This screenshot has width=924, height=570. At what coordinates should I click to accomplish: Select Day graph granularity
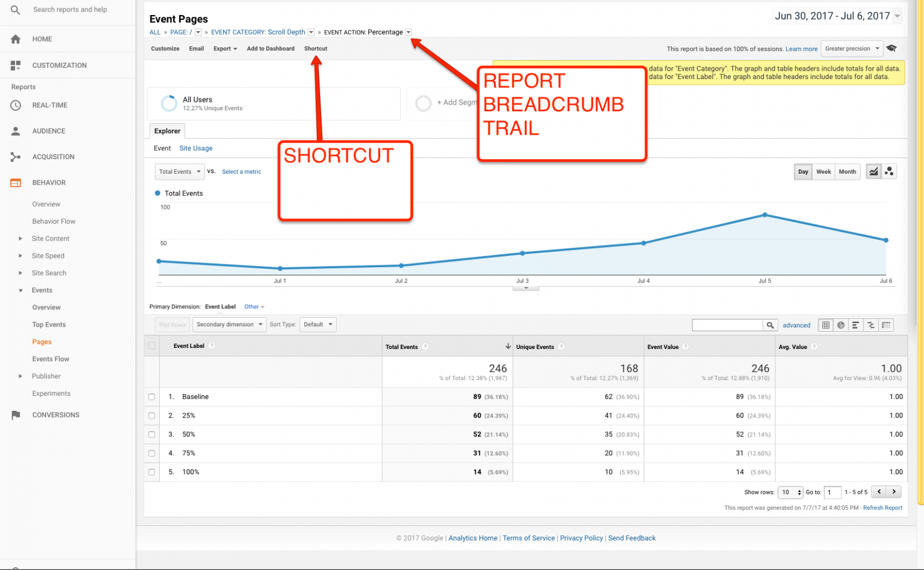tap(803, 171)
